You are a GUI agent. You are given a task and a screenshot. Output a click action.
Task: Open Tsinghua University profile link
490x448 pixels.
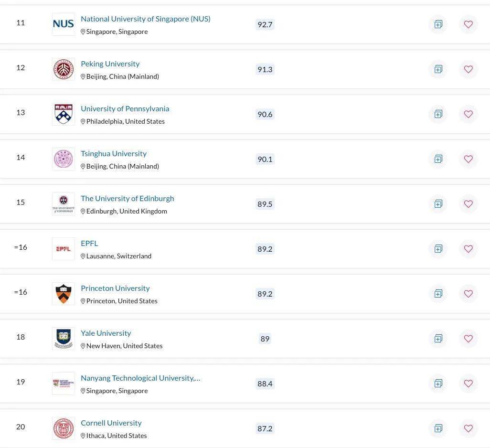(114, 153)
